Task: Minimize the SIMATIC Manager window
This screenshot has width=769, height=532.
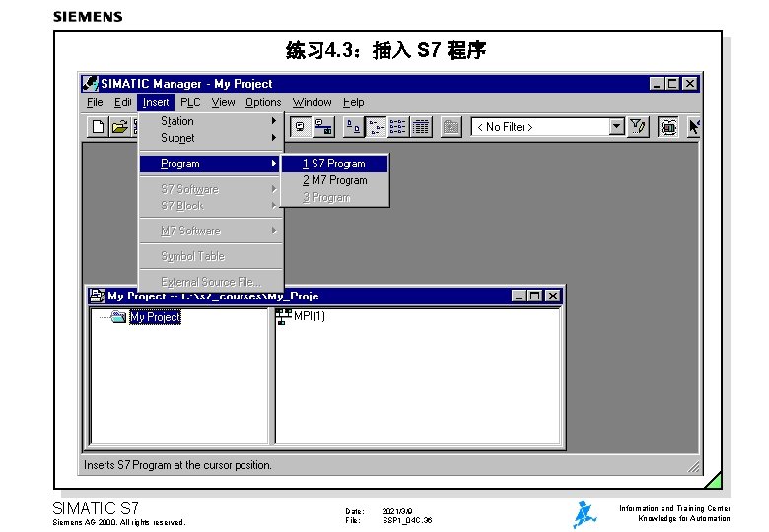Action: click(x=657, y=84)
